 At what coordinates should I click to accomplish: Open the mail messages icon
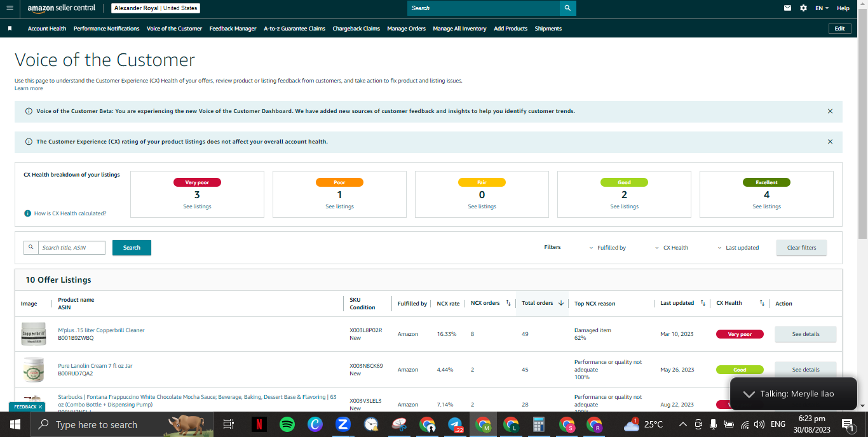click(788, 8)
